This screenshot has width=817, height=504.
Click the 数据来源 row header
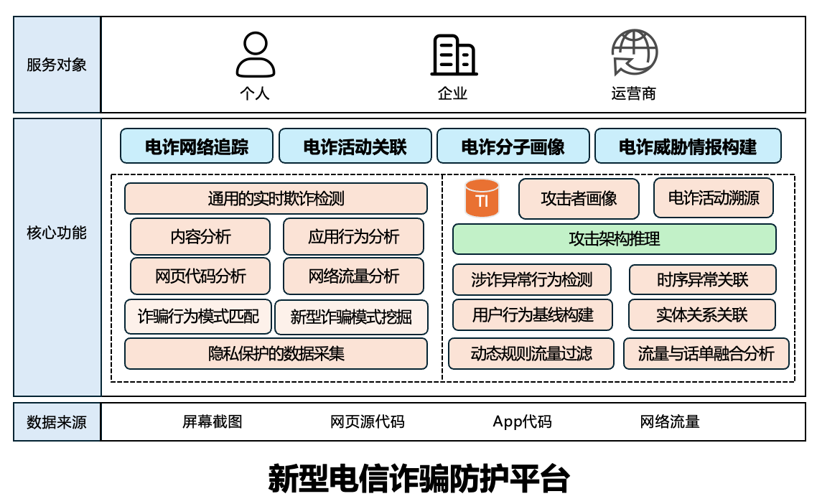57,421
